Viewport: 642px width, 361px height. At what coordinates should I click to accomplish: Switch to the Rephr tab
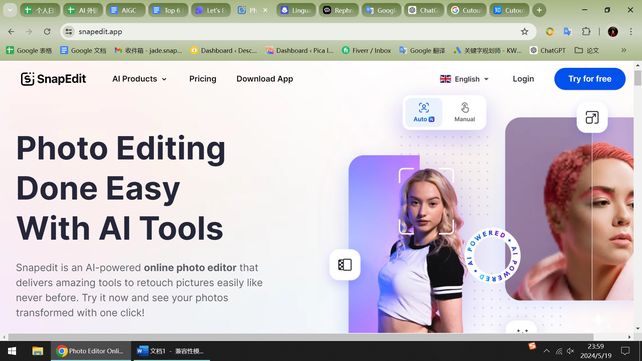(339, 10)
